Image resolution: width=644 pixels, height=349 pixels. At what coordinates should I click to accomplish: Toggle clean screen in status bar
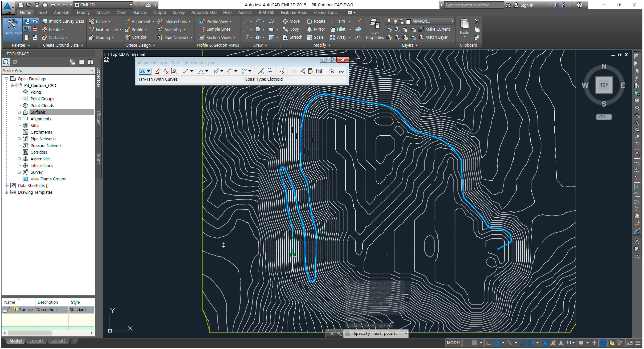point(630,343)
